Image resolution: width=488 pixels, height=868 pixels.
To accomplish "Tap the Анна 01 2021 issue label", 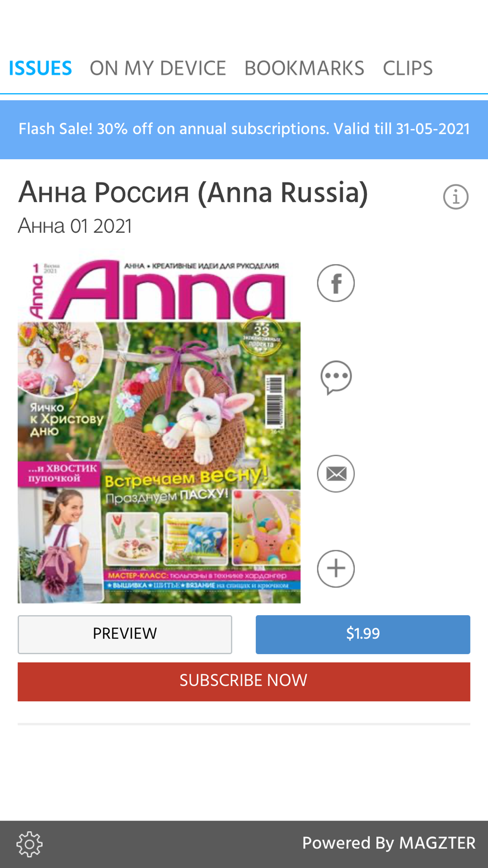I will tap(75, 226).
